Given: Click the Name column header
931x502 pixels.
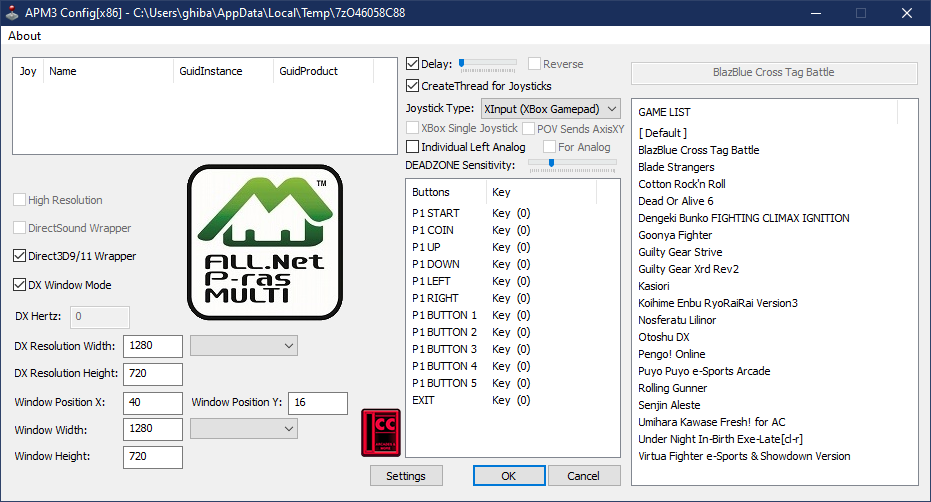Looking at the screenshot, I should (108, 71).
